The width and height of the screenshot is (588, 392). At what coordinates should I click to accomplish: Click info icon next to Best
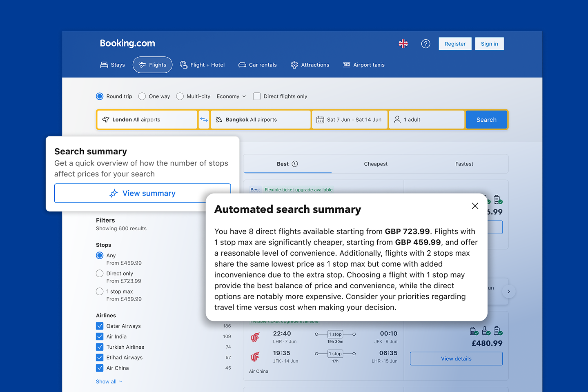coord(295,164)
